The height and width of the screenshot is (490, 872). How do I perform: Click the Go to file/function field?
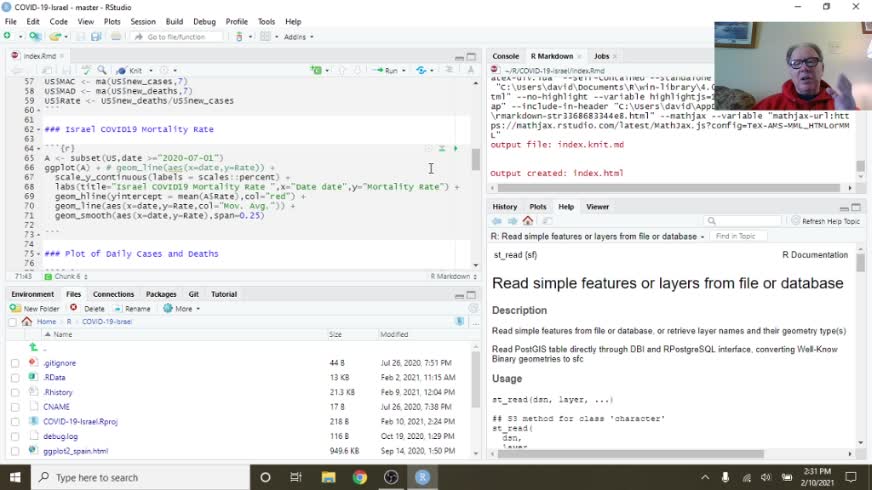[x=177, y=37]
